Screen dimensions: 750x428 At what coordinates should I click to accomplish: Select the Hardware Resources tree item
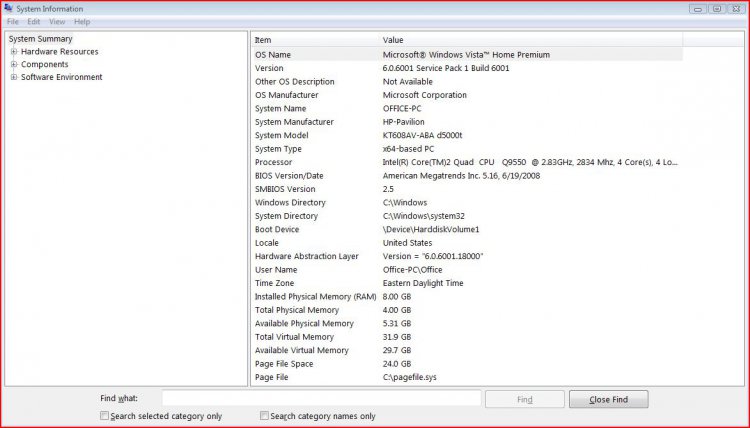pos(59,52)
